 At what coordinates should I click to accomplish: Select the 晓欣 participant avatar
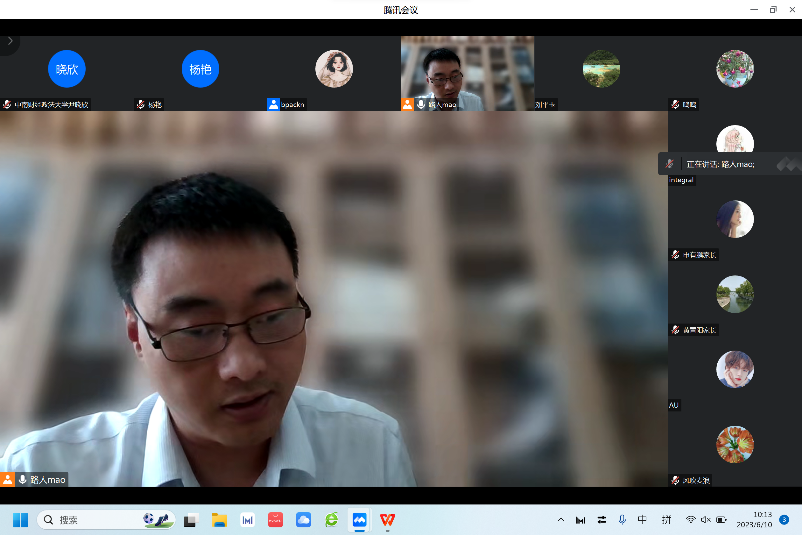pyautogui.click(x=66, y=69)
